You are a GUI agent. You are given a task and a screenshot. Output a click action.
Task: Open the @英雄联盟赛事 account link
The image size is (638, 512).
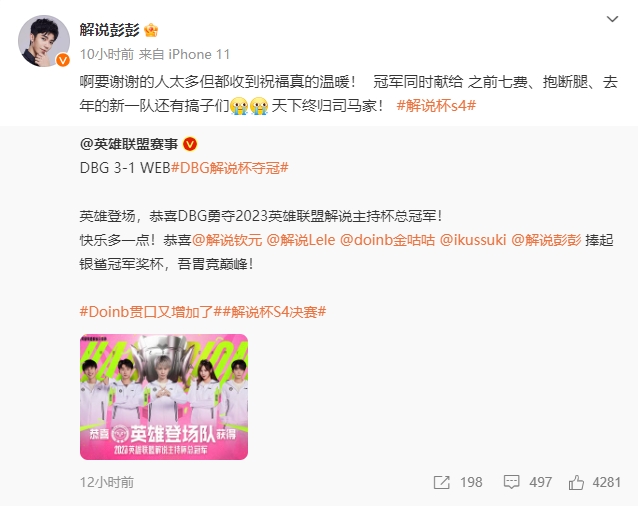(129, 144)
